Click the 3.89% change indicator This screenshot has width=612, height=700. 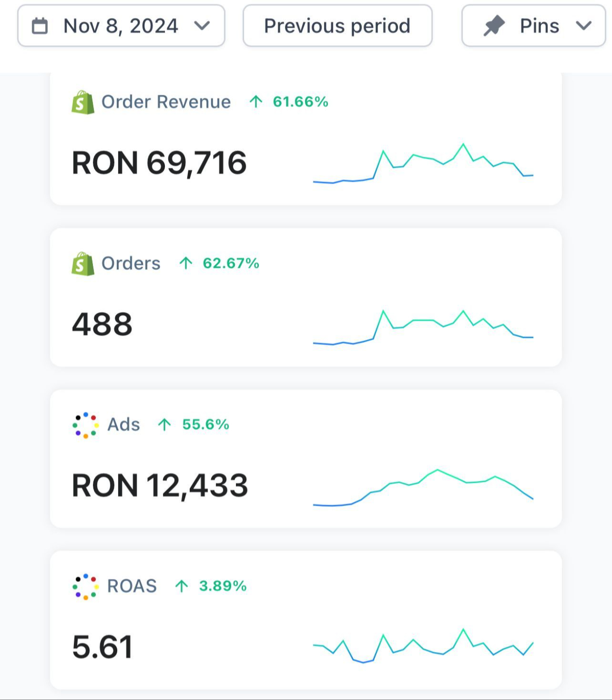223,586
